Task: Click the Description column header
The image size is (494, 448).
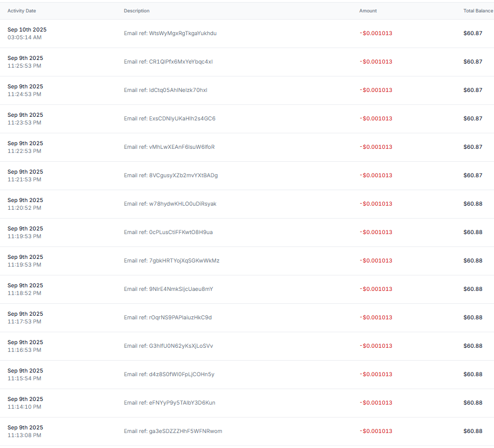Action: click(x=136, y=11)
